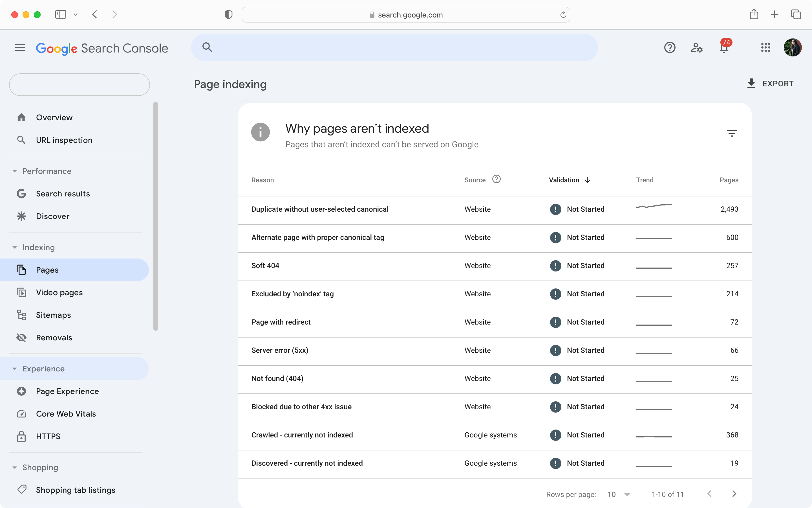Open a new Safari tab
Viewport: 812px width, 508px height.
tap(775, 14)
